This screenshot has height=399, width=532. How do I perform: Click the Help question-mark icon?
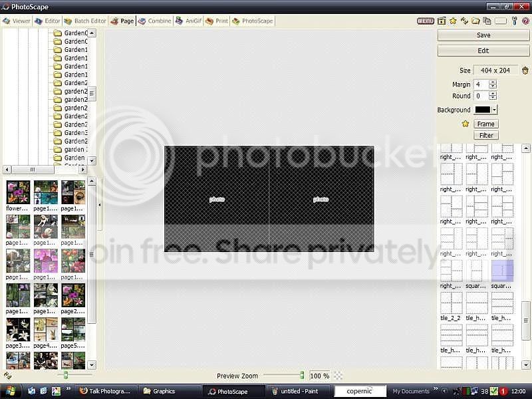[x=526, y=21]
